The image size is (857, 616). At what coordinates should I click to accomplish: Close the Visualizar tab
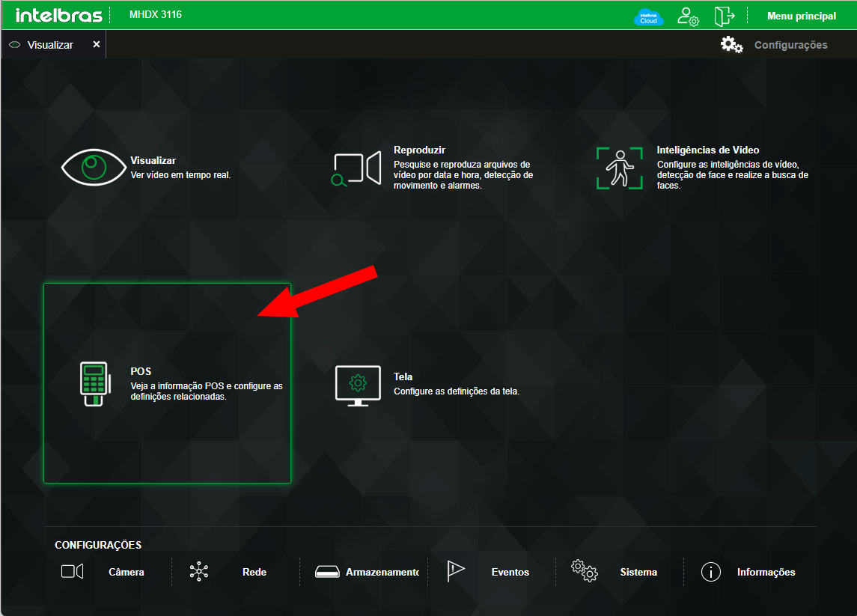click(x=97, y=44)
